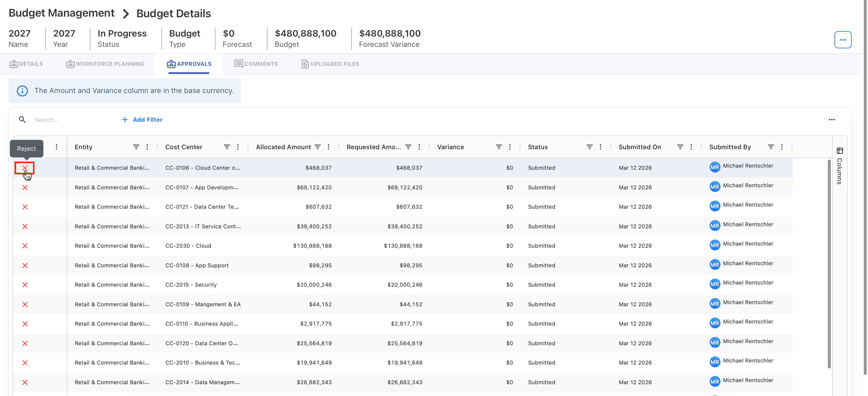The width and height of the screenshot is (868, 396).
Task: Open the Uploaded Files tab
Action: [330, 64]
